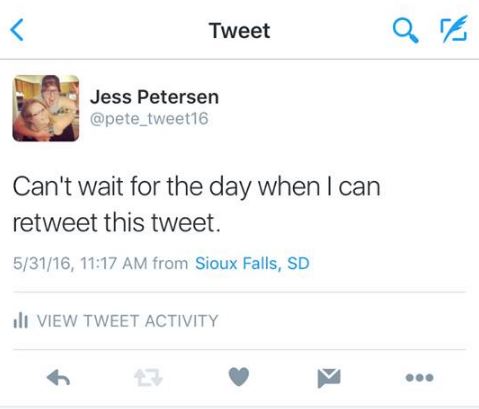
Task: Tap the grayed-out retweet icon
Action: [148, 378]
